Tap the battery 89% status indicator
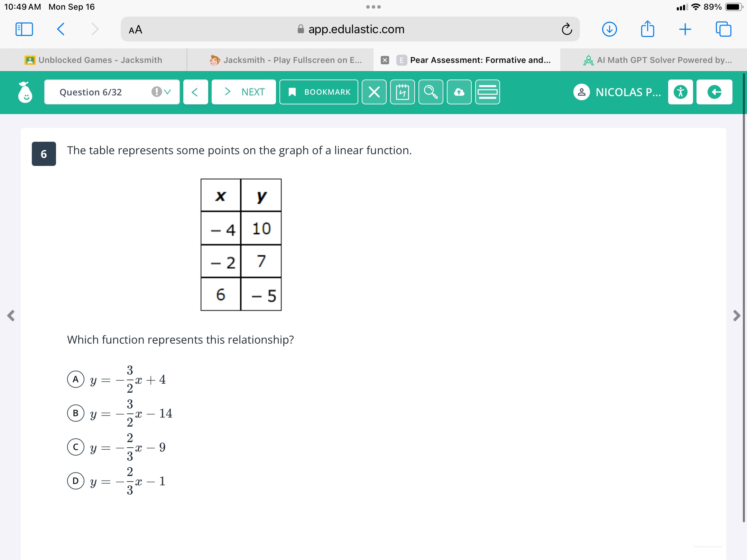The image size is (747, 560). 723,7
